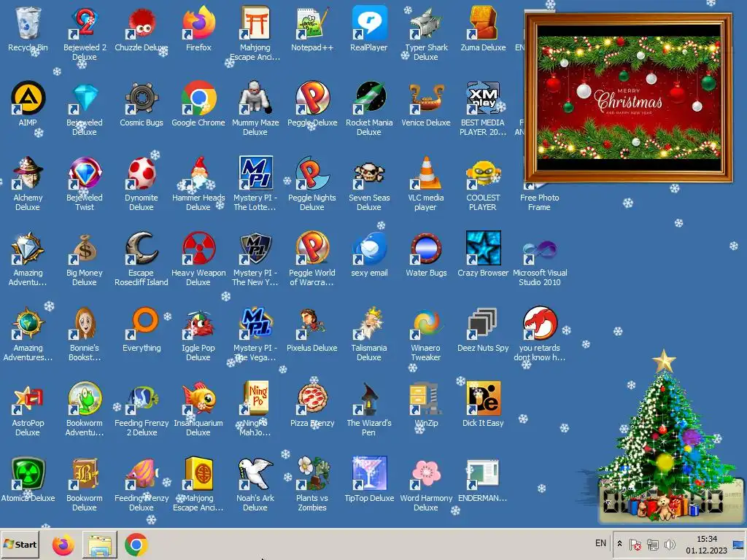Select the Chuzzle Deluxe shortcut

pos(141,23)
